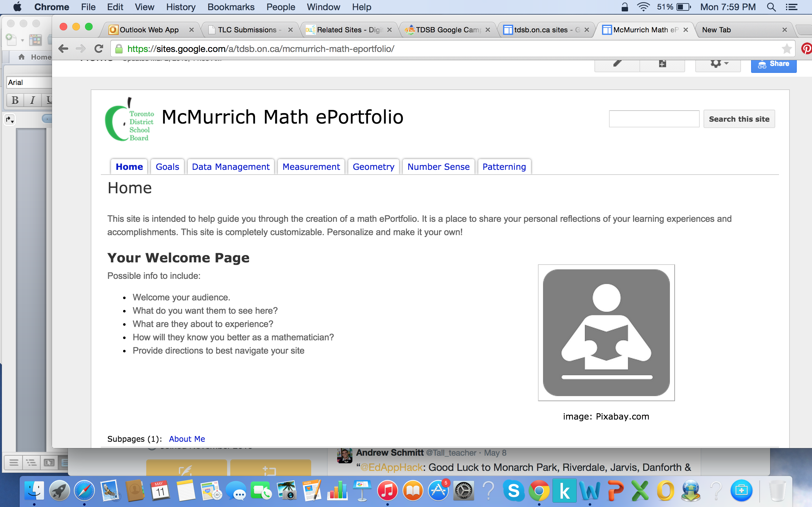Image resolution: width=812 pixels, height=507 pixels.
Task: Go back with the browser back arrow
Action: coord(63,49)
